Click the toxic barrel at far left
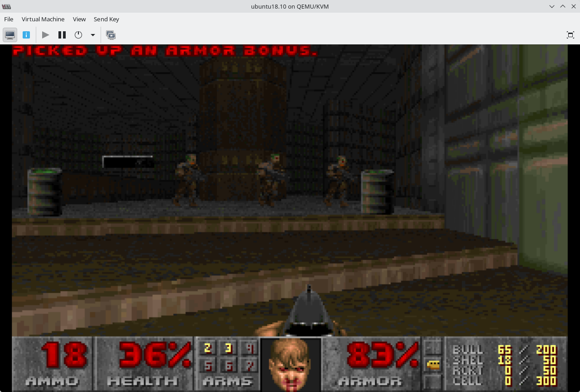 [x=44, y=192]
